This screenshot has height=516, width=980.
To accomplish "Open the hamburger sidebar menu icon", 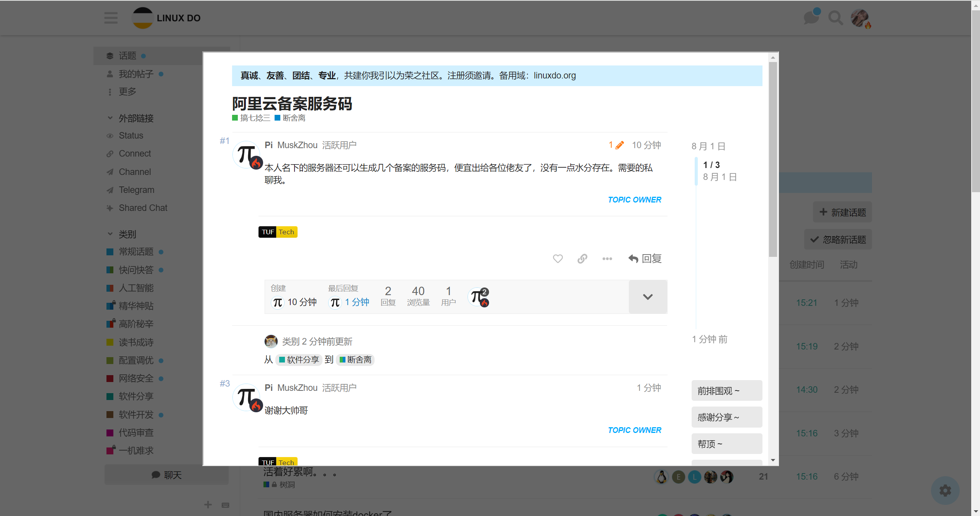I will click(111, 18).
